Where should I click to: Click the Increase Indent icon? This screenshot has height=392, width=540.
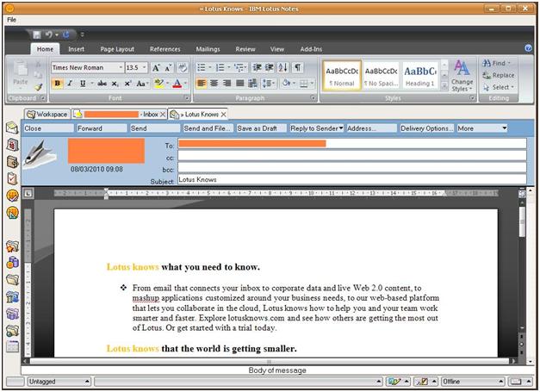(270, 67)
